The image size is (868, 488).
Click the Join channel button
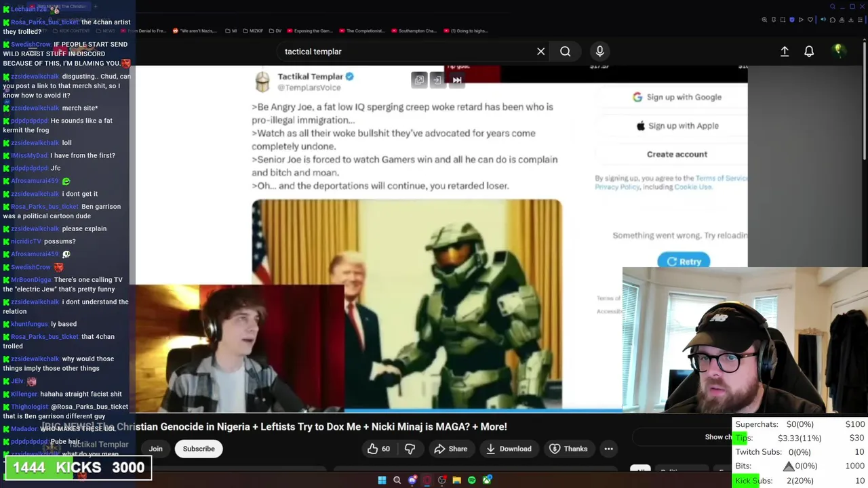[155, 449]
